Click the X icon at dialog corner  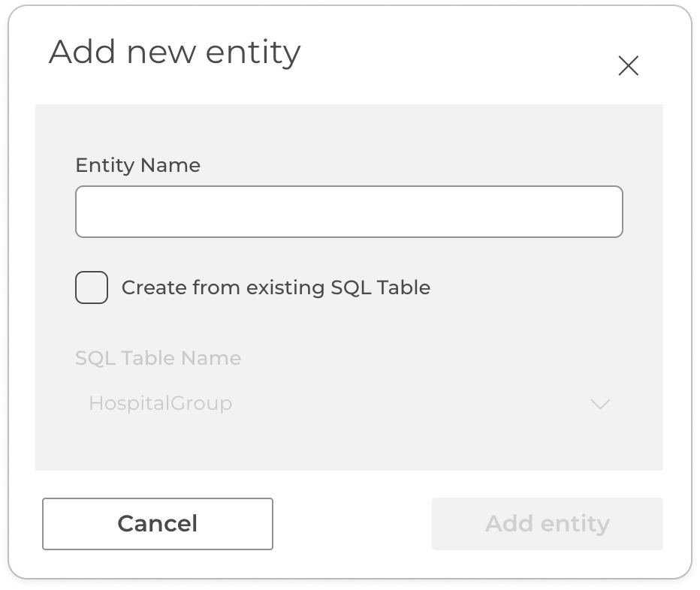point(628,66)
